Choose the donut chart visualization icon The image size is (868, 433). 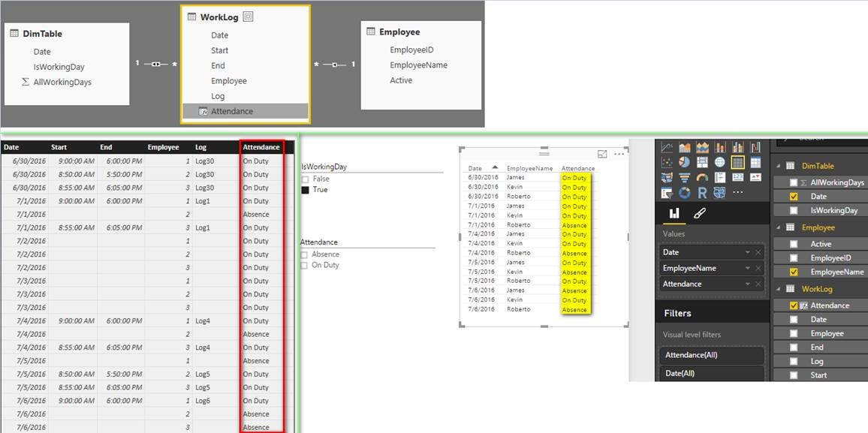coord(684,192)
